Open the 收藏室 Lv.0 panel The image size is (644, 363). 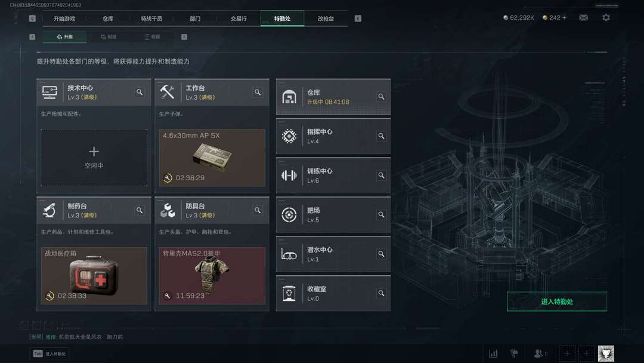tap(333, 294)
